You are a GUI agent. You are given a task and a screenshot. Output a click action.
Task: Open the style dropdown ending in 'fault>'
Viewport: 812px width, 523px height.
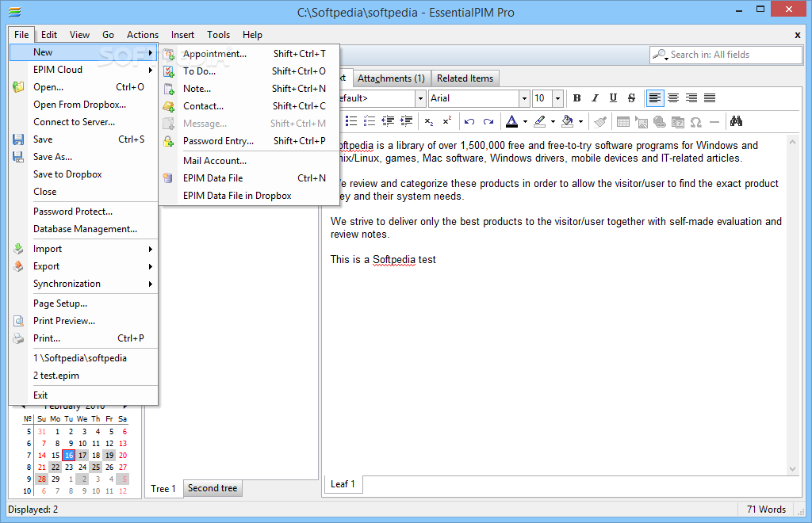(420, 98)
